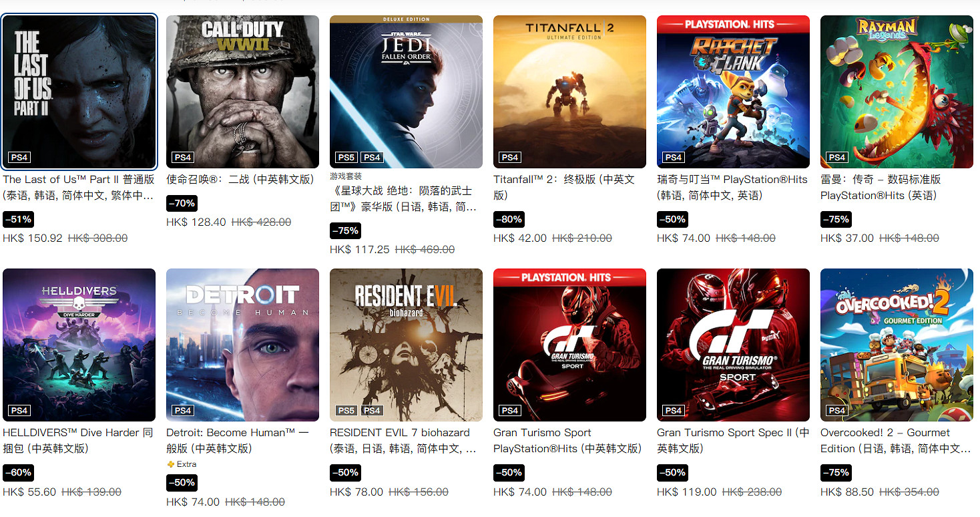Click the PS5 badge on Resident Evil 7
Screen dimensions: 980x517
pyautogui.click(x=346, y=411)
